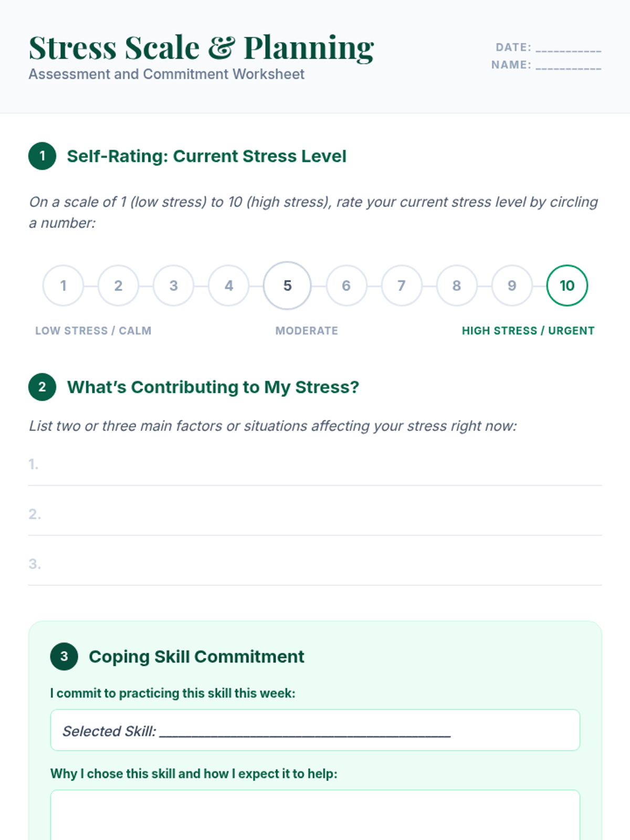Click section 2 number badge

pyautogui.click(x=43, y=387)
